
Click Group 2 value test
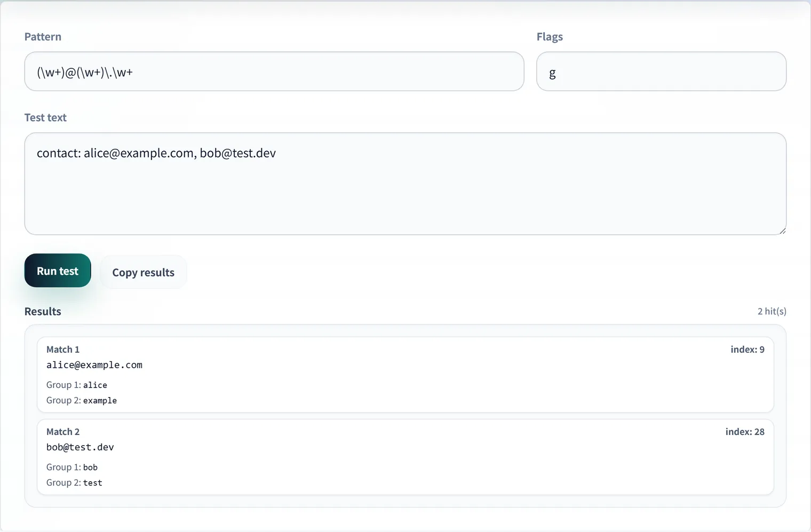point(92,482)
